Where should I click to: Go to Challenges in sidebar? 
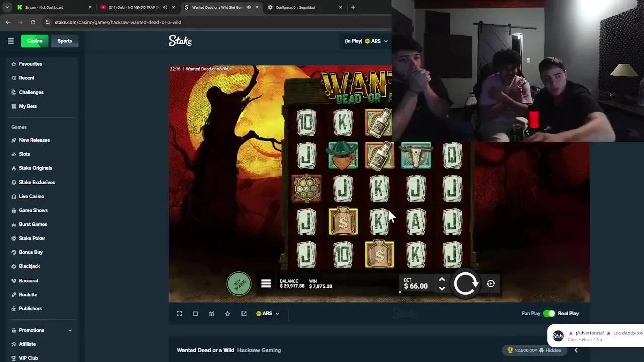point(31,92)
